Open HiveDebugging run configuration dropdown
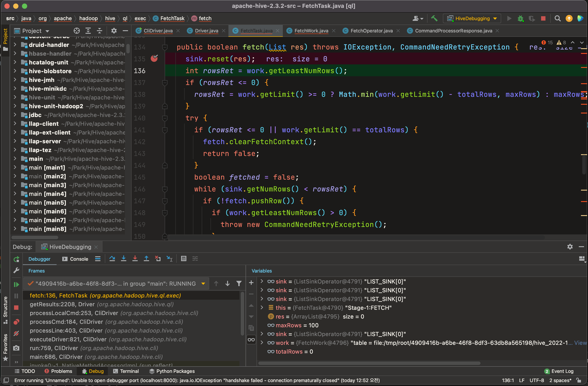 click(x=472, y=18)
